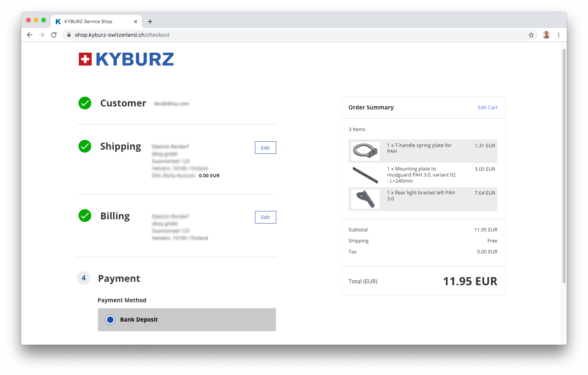Click the 1.31 EUR price
588x375 pixels.
pyautogui.click(x=485, y=146)
